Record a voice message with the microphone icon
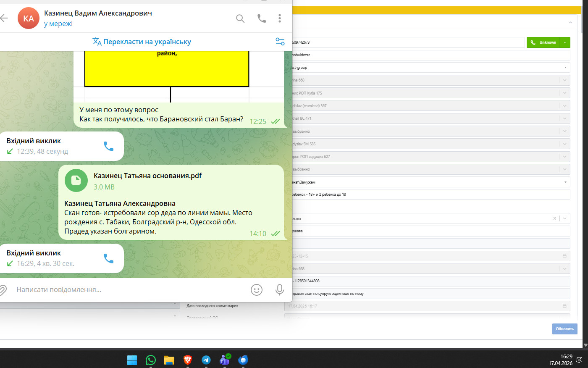Screen dimensions: 588x368 click(279, 289)
